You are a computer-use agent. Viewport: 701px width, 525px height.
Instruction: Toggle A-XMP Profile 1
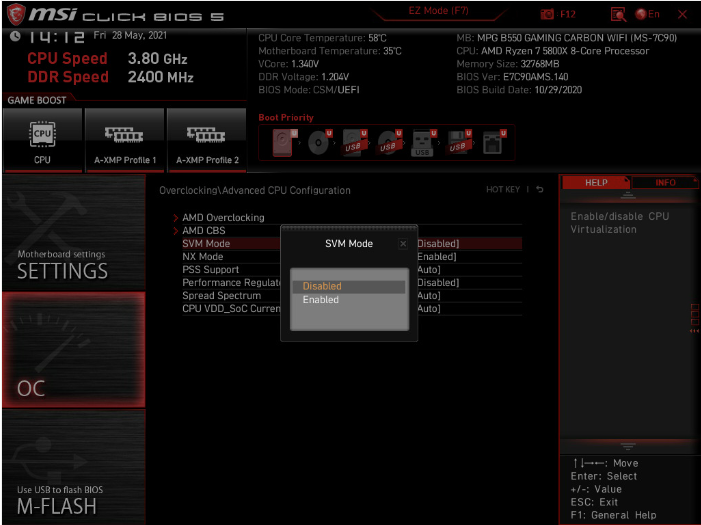click(x=125, y=140)
